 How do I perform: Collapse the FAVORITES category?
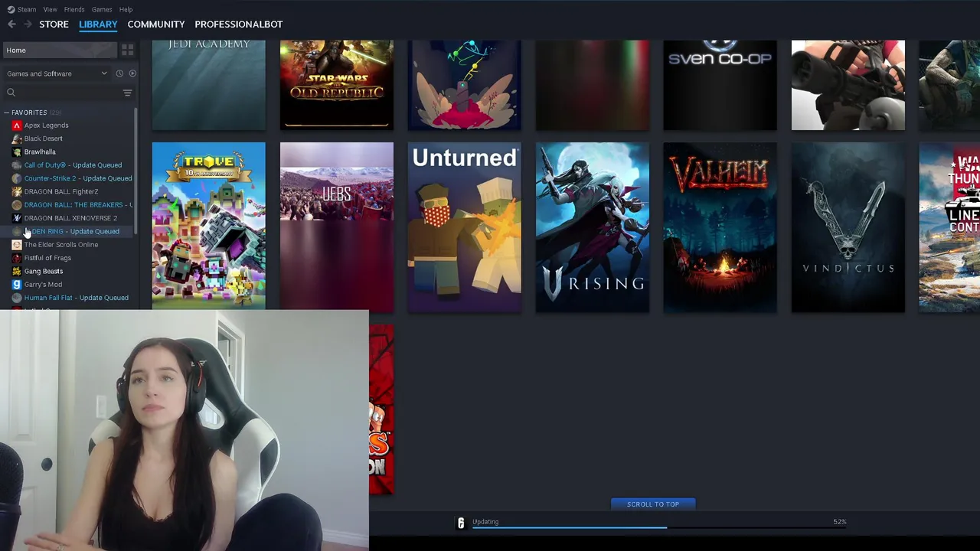(x=6, y=112)
